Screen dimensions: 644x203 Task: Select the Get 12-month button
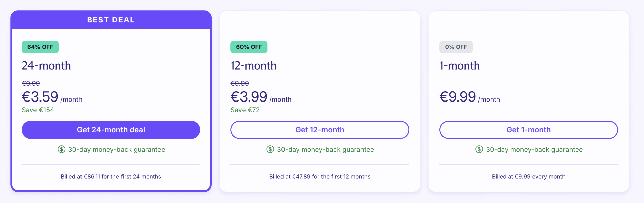319,130
